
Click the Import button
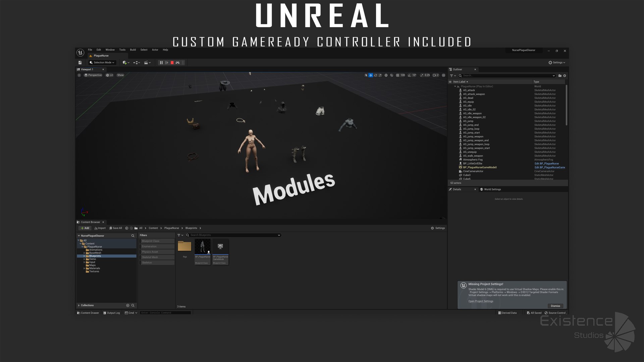point(100,228)
